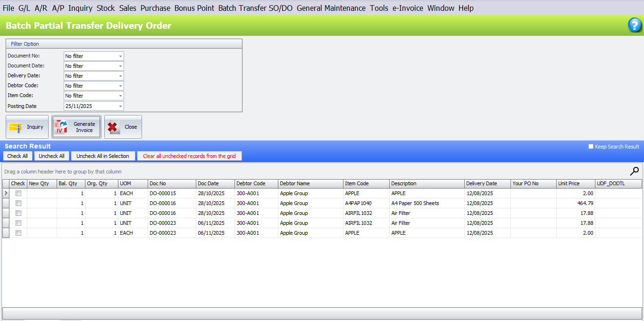Open the Debtor Code filter dropdown
The image size is (644, 321).
tap(120, 85)
